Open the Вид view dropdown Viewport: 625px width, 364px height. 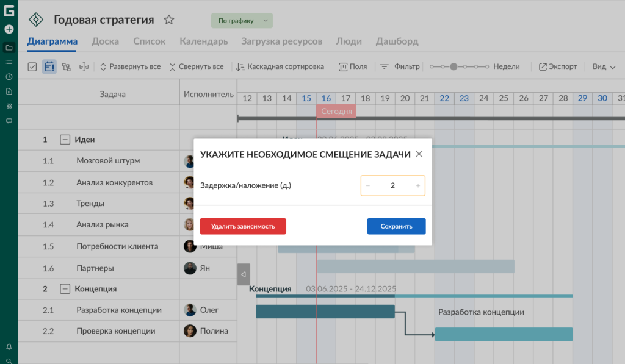[604, 67]
